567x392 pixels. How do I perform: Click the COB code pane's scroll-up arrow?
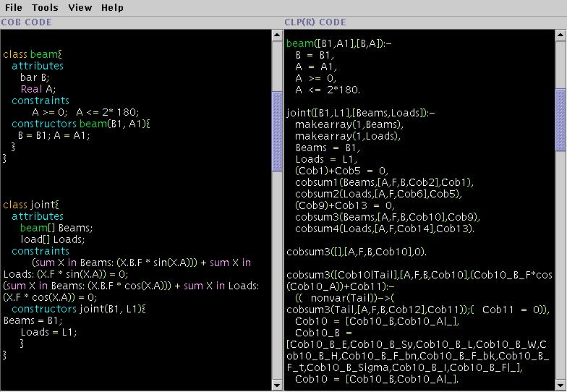pyautogui.click(x=277, y=35)
